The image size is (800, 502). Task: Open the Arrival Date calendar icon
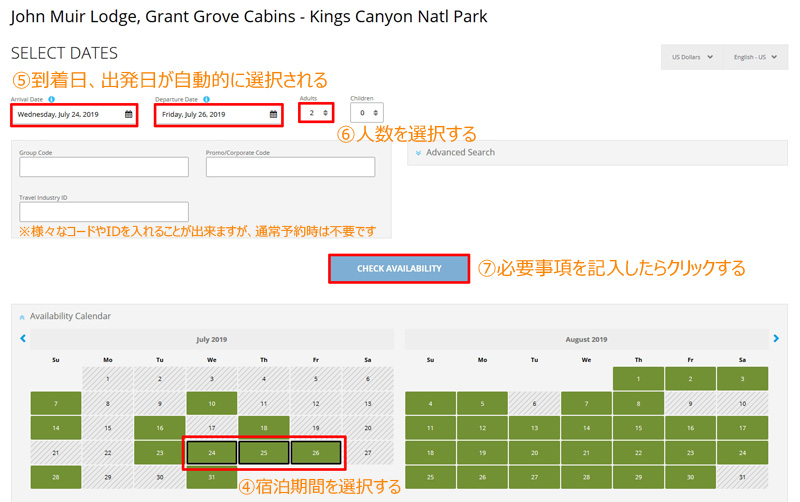pos(129,114)
